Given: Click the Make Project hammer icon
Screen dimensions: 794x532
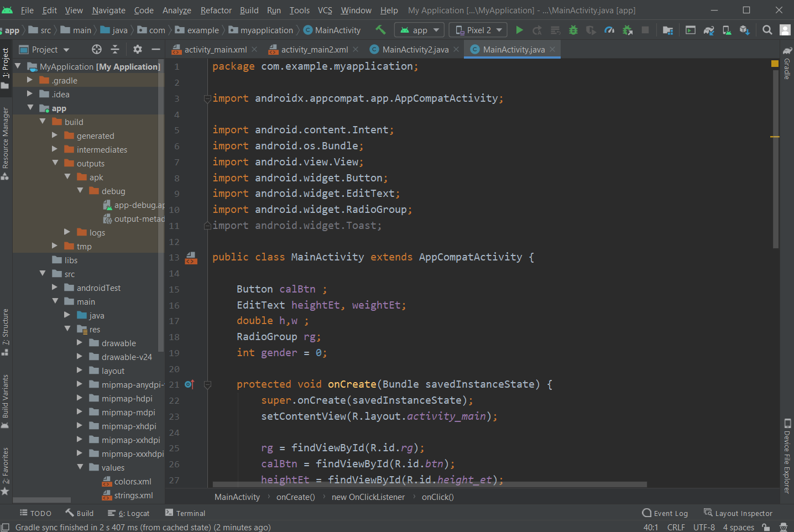Looking at the screenshot, I should [x=380, y=30].
